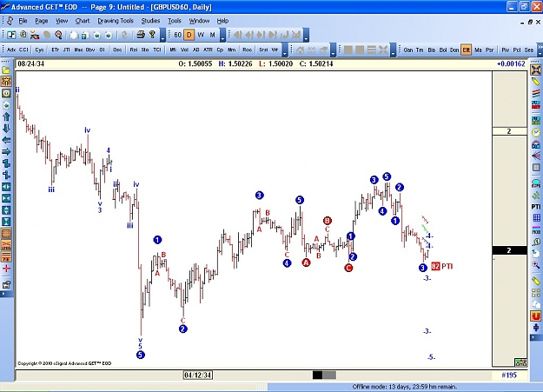Add the CCI indicator
The width and height of the screenshot is (543, 392).
[23, 50]
